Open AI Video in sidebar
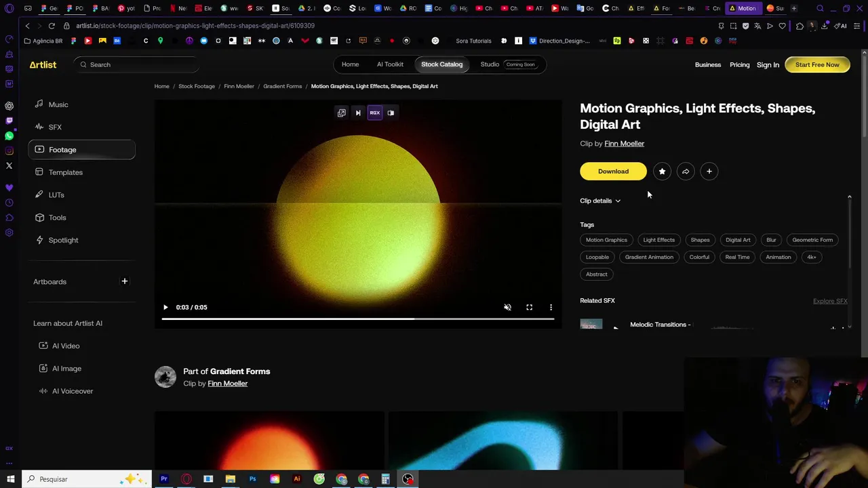Image resolution: width=868 pixels, height=488 pixels. (66, 346)
